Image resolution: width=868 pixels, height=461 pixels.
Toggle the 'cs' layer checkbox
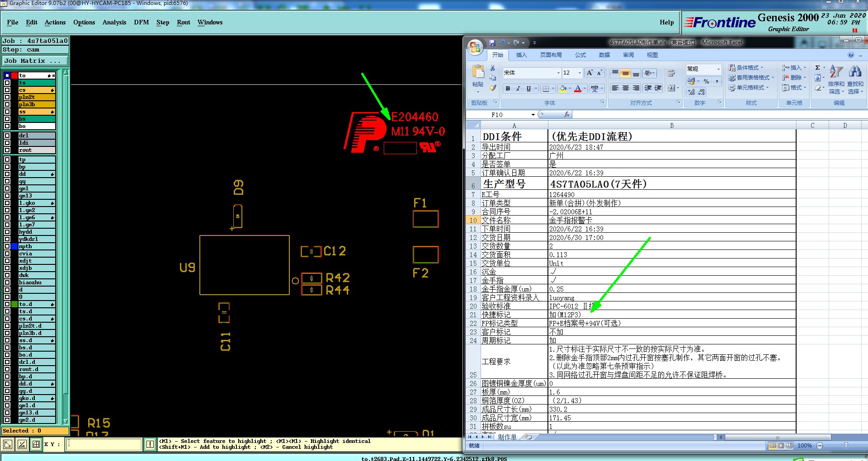7,90
